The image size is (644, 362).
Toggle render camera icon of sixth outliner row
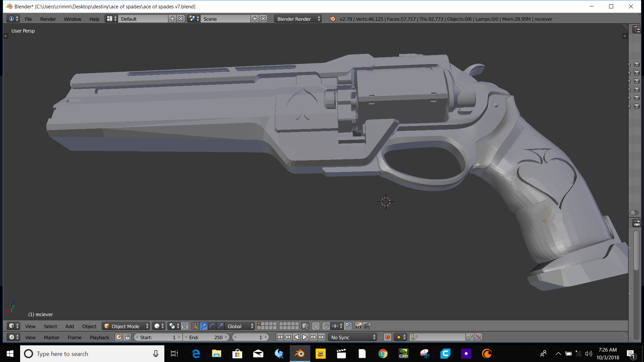(x=637, y=106)
